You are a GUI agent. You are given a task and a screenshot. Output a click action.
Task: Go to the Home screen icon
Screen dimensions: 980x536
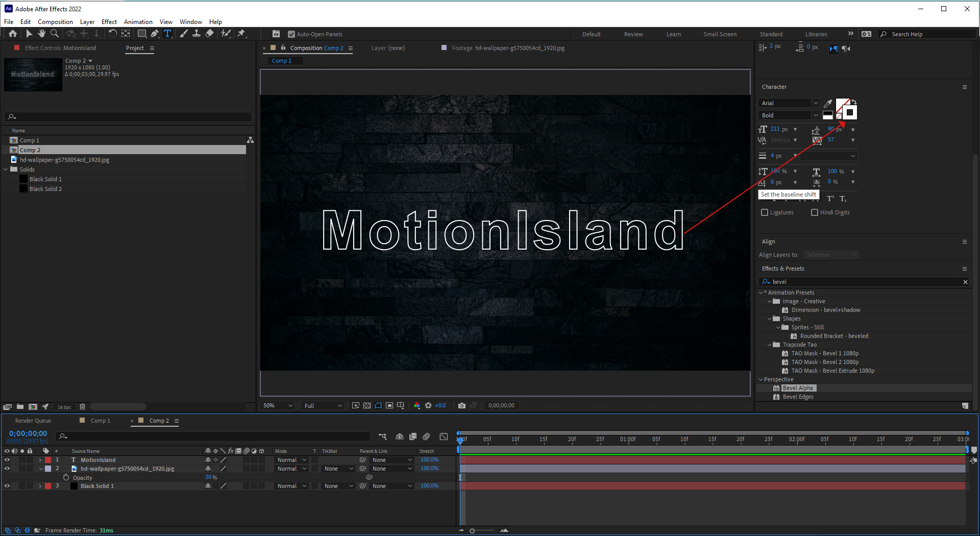coord(13,34)
